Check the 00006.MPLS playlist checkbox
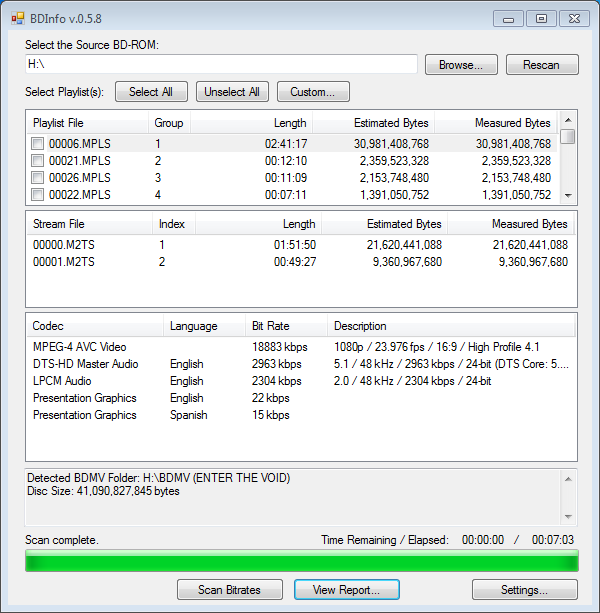The width and height of the screenshot is (600, 613). [38, 144]
